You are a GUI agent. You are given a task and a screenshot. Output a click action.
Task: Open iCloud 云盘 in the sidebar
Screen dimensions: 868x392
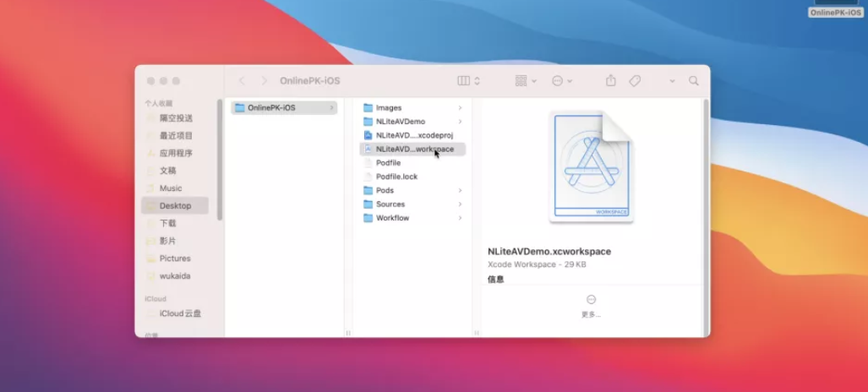point(174,313)
